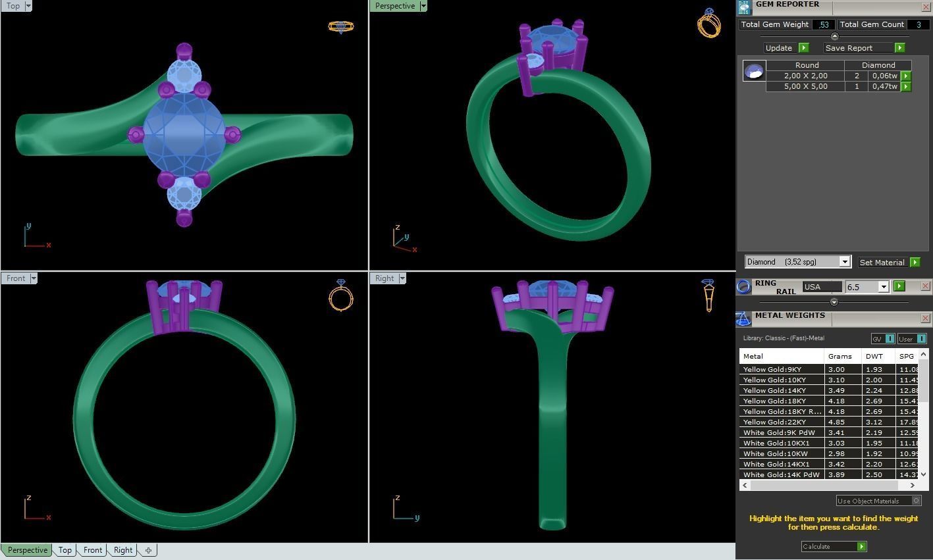Screen dimensions: 933x560
Task: Open the Perspective viewport dropdown arrow
Action: pos(423,6)
